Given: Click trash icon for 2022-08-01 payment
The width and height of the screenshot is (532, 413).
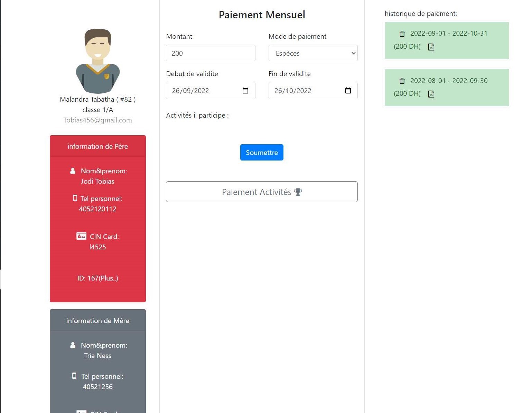Looking at the screenshot, I should coord(402,81).
